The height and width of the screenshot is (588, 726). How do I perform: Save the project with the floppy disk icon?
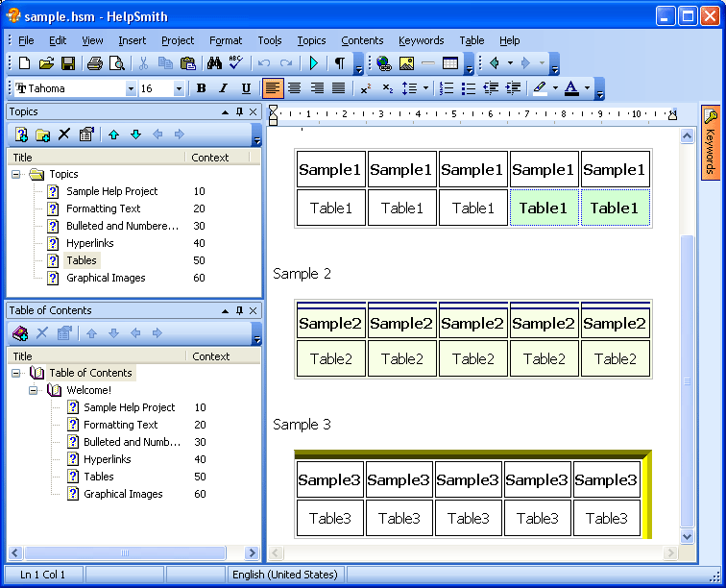[x=68, y=63]
